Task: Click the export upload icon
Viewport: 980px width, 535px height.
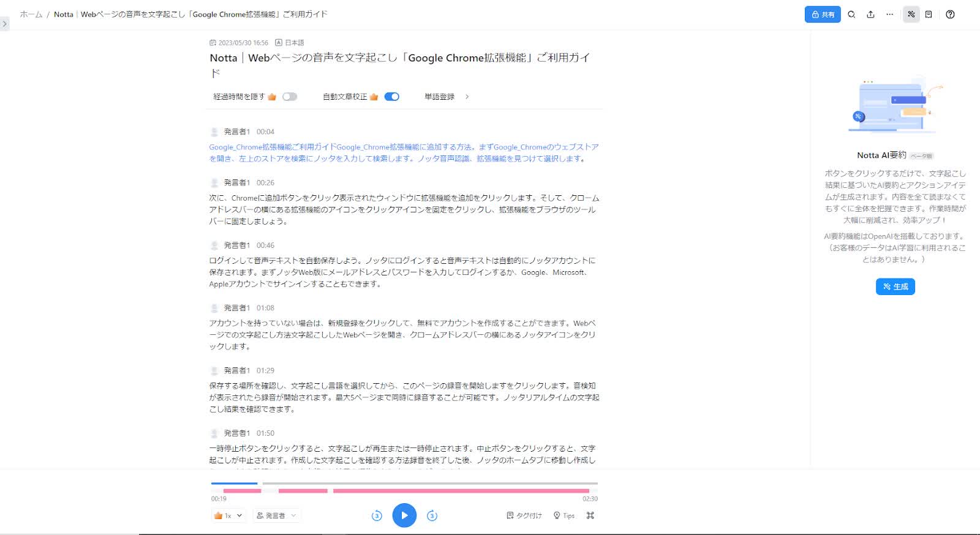Action: pos(870,15)
